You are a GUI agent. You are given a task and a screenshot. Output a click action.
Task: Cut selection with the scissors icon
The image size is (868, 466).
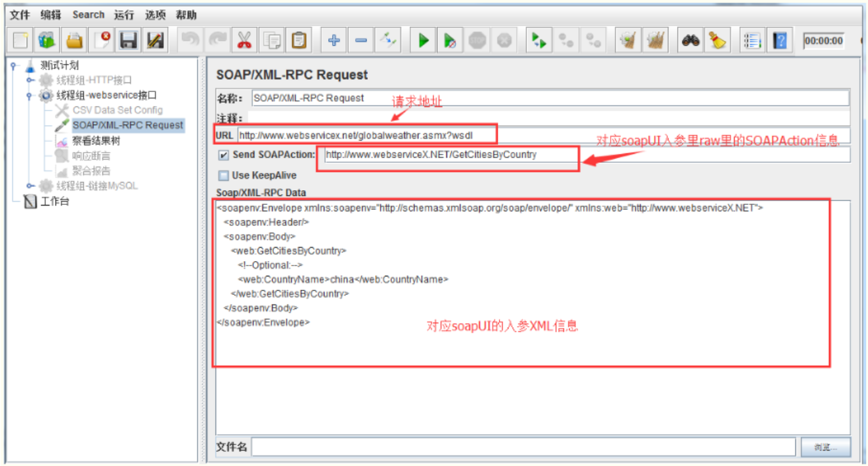coord(245,41)
